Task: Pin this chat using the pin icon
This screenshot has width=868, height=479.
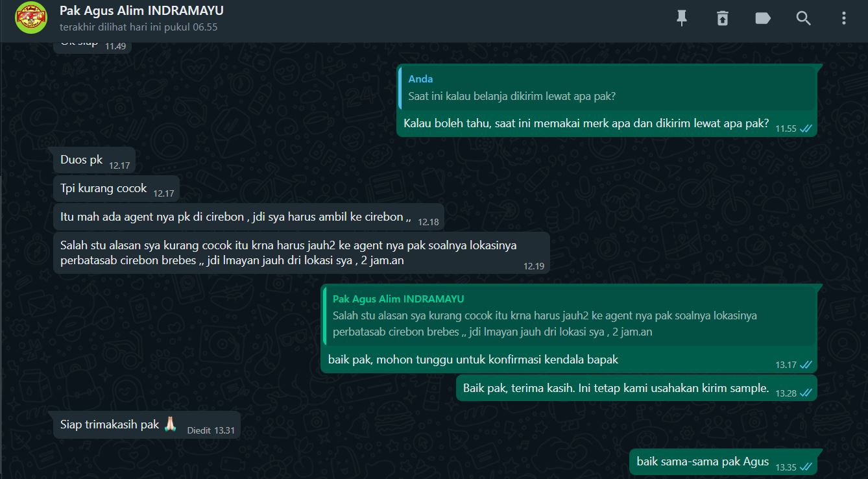Action: tap(682, 18)
